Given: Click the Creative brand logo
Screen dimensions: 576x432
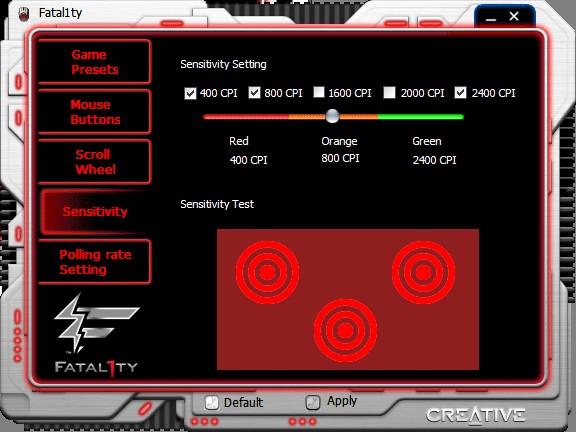Looking at the screenshot, I should tap(475, 415).
